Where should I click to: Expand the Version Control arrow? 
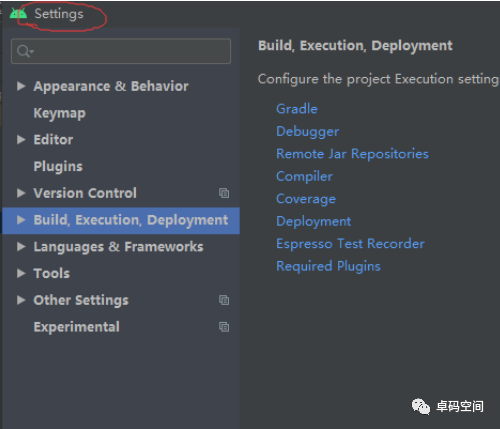(x=21, y=193)
